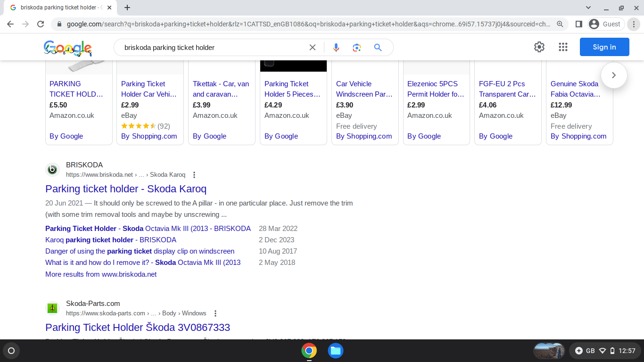Click More results from www.briskoda.net

tap(101, 274)
